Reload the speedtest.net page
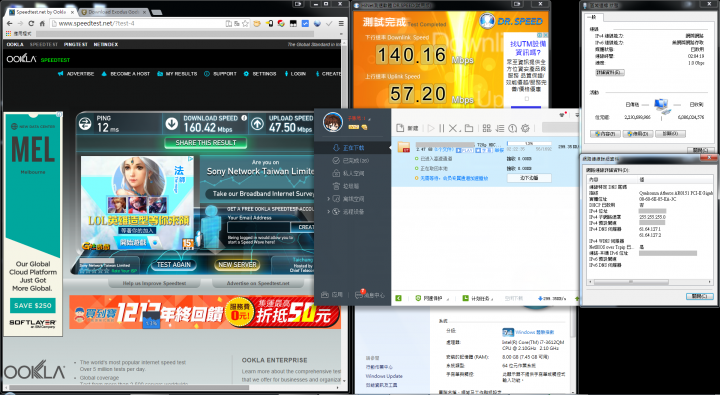 pos(31,23)
